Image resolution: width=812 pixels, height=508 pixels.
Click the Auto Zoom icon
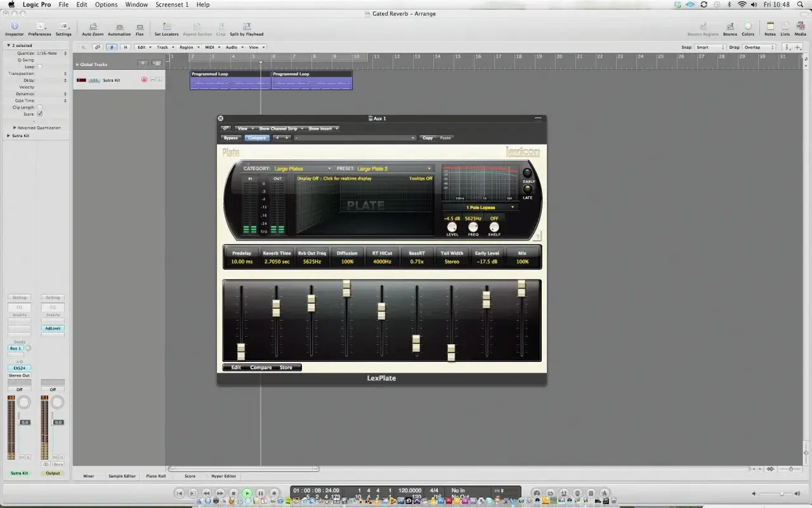(x=93, y=26)
